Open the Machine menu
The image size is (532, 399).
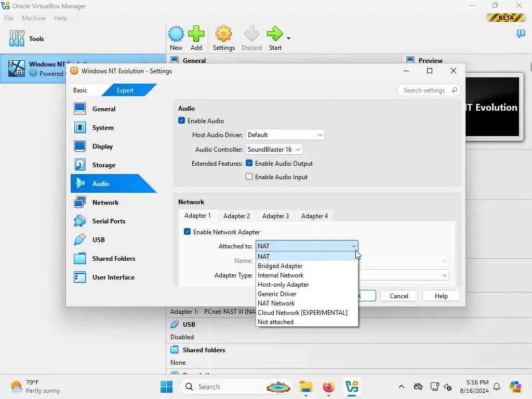pos(34,18)
